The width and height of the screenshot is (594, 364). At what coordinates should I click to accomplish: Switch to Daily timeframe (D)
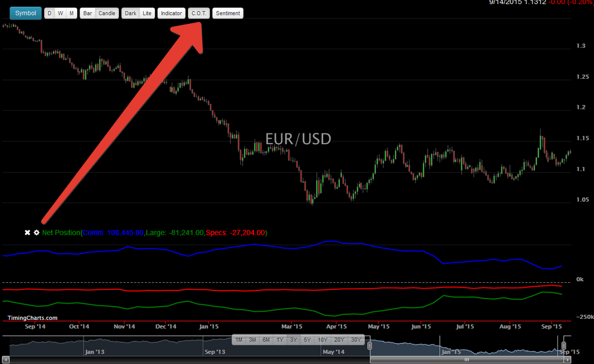coord(49,13)
